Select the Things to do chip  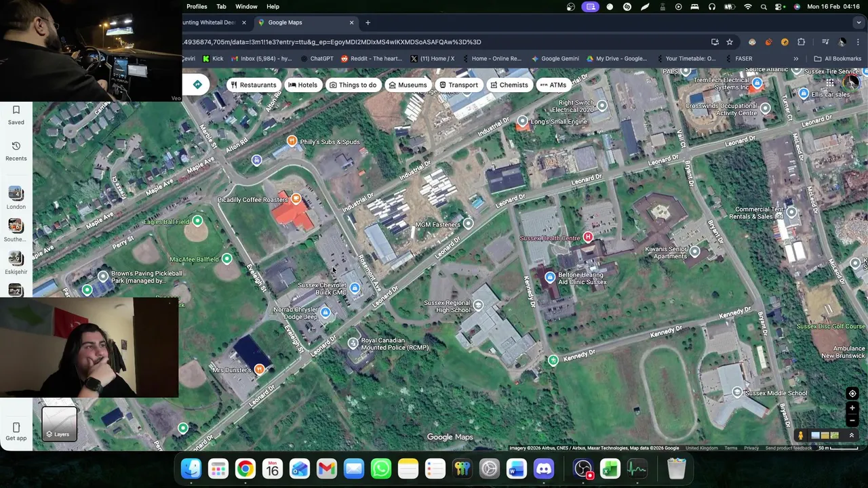(x=353, y=85)
